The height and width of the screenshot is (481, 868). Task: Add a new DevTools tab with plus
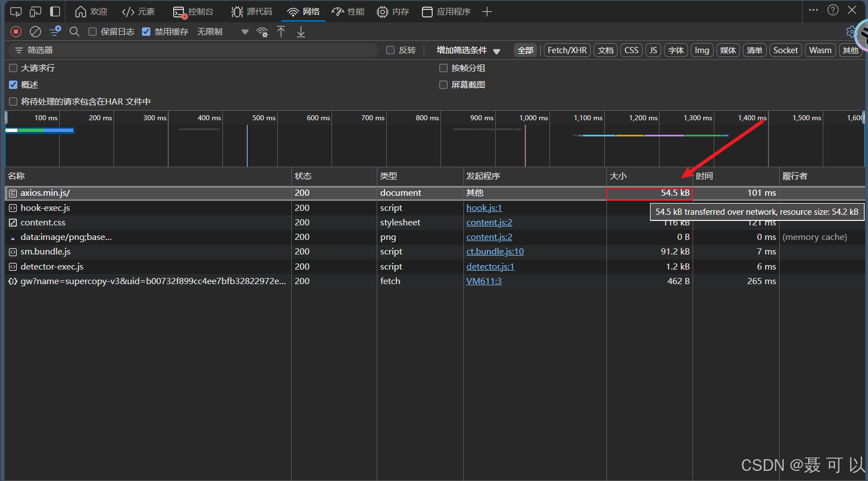coord(487,12)
